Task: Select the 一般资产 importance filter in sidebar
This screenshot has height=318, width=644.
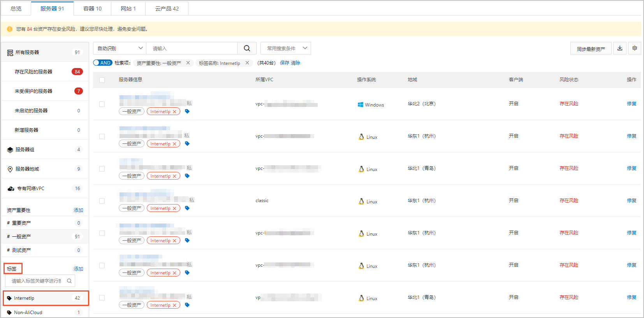Action: click(45, 236)
